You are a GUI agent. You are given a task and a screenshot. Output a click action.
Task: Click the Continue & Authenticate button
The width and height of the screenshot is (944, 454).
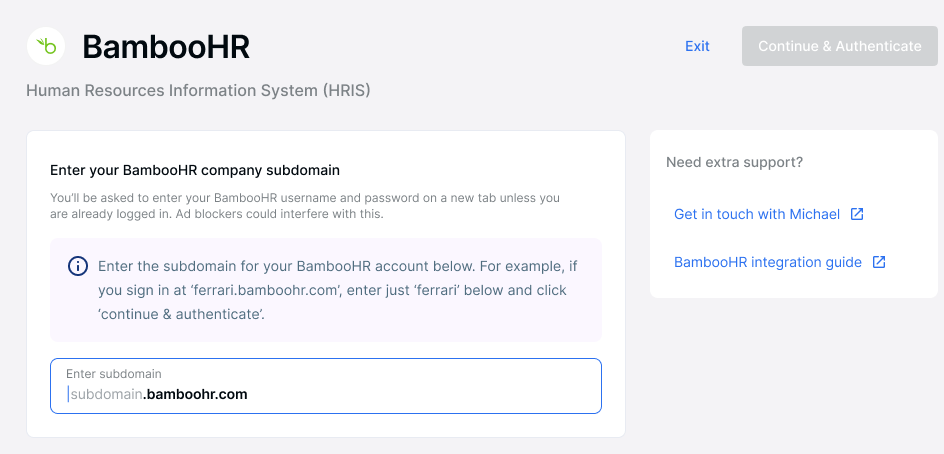(x=839, y=46)
